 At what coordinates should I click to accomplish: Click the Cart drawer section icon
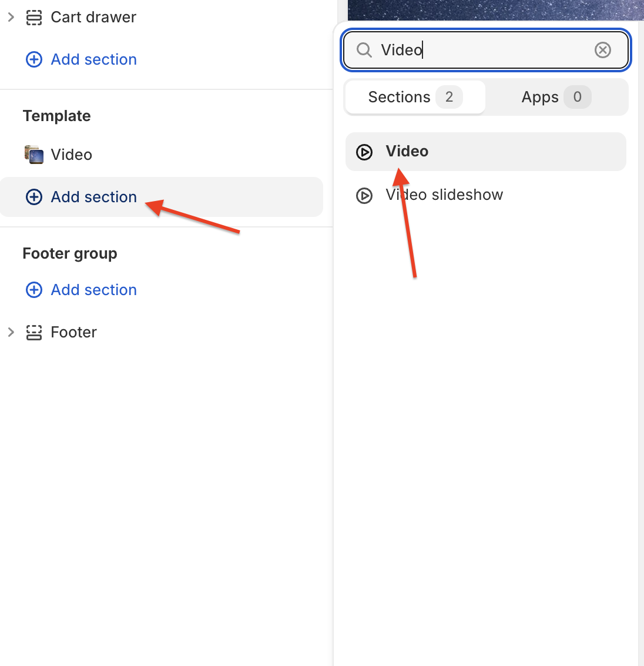click(x=34, y=18)
